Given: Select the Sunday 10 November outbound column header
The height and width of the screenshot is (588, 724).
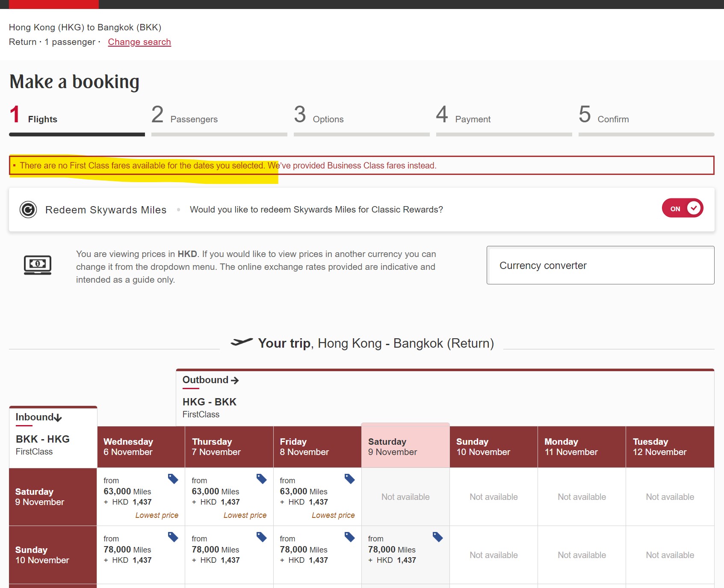Looking at the screenshot, I should (493, 446).
